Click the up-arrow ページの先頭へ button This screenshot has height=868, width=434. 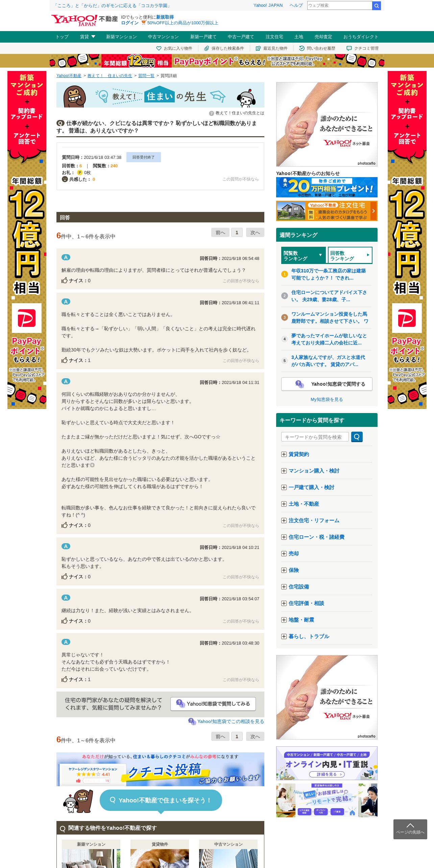[x=410, y=829]
